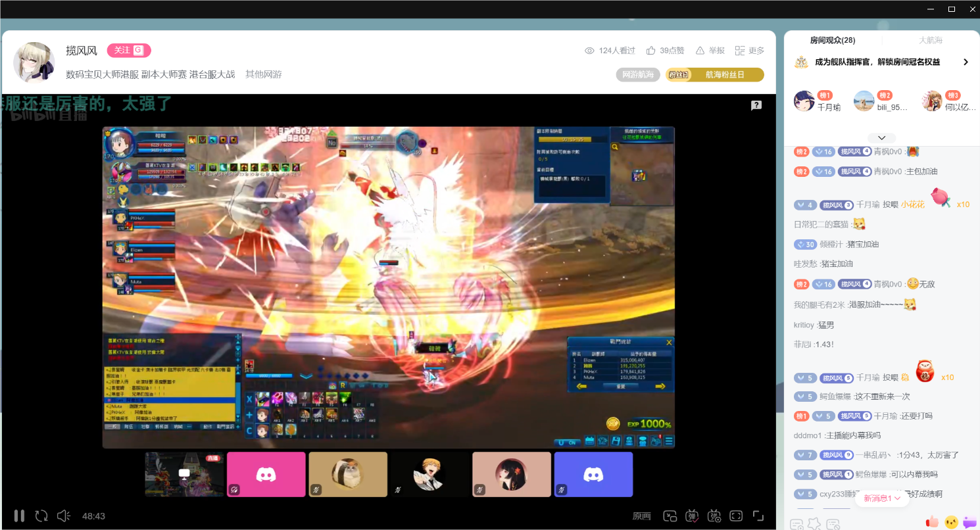Click chat message 主包加油
The image size is (980, 530).
point(921,172)
